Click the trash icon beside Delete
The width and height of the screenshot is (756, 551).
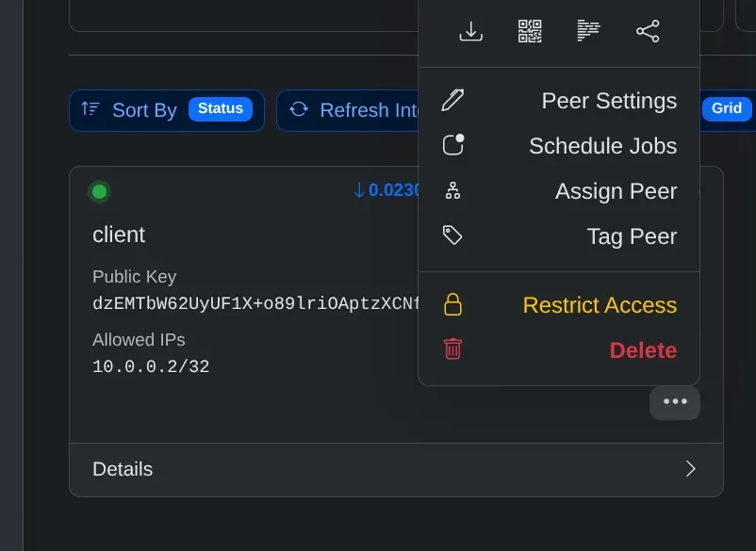tap(453, 349)
